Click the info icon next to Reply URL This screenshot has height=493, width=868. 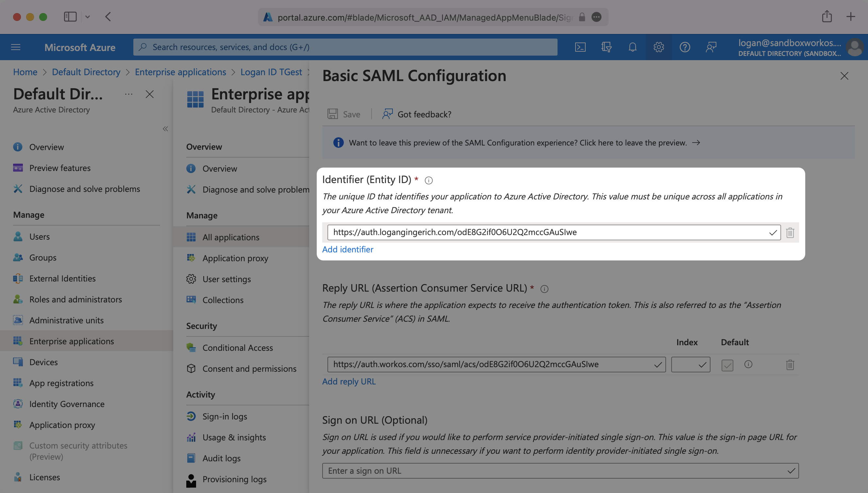[543, 289]
